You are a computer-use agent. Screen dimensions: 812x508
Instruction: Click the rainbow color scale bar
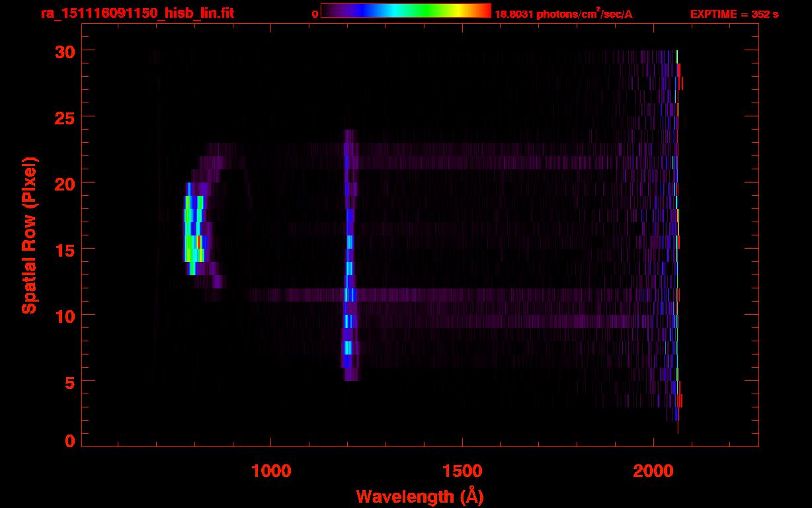[406, 11]
